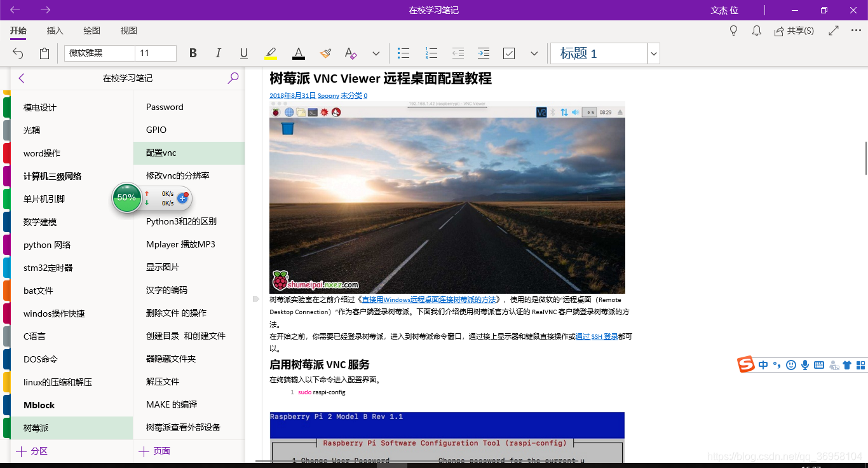The width and height of the screenshot is (868, 468).
Task: Open the 微软雅黑 font name box
Action: coord(100,53)
